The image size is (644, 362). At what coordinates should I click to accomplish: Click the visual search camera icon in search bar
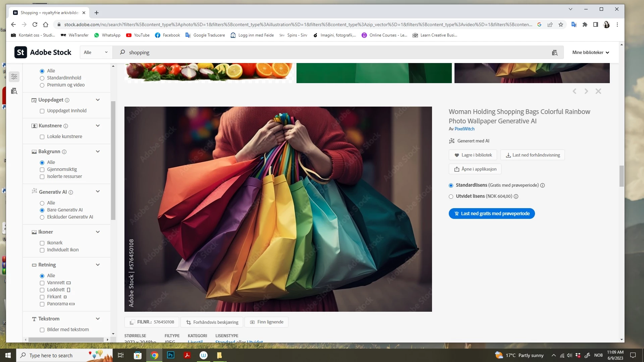click(x=554, y=53)
